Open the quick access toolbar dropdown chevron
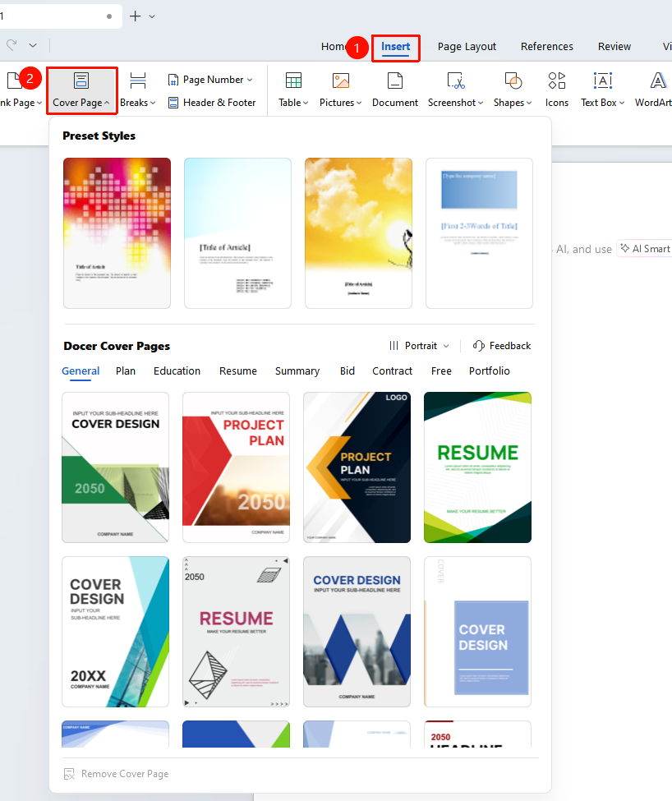The height and width of the screenshot is (801, 672). (33, 45)
